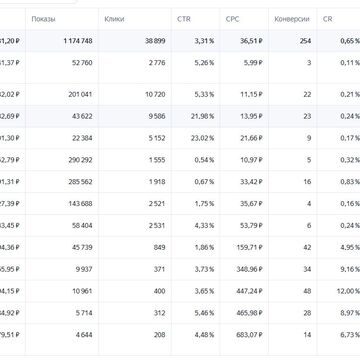The width and height of the screenshot is (360, 360).
Task: Select impressions cell 43 622
Action: click(x=82, y=116)
